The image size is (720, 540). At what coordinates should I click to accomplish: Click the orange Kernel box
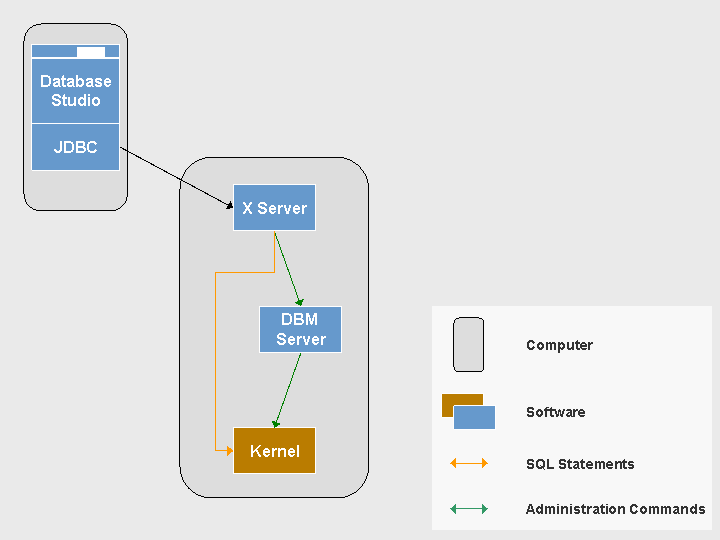click(274, 451)
